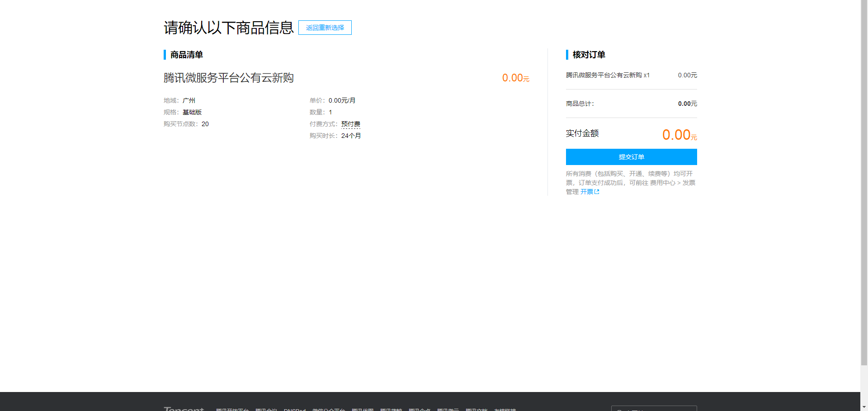Click the scrollbar down arrow
Screen dimensions: 868x411
864,406
